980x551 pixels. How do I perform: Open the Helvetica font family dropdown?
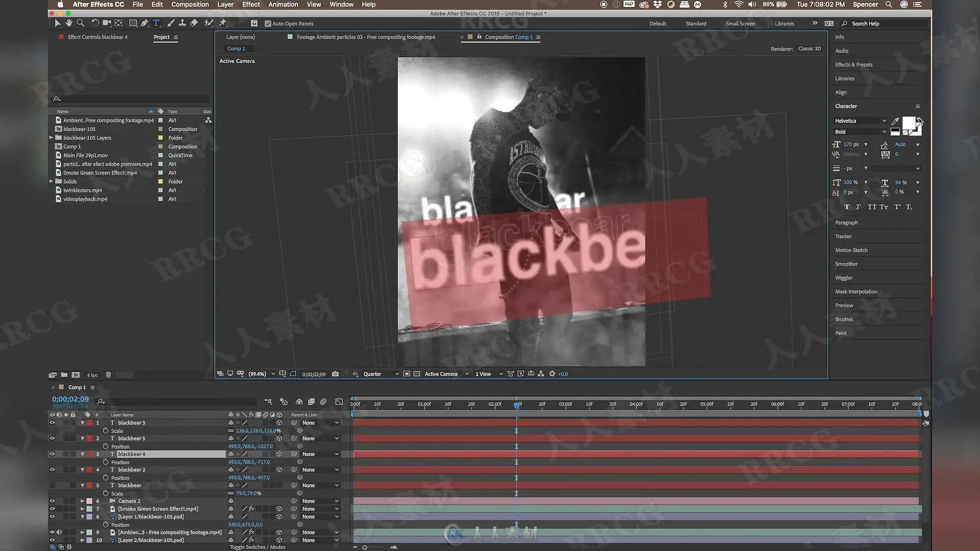(860, 121)
